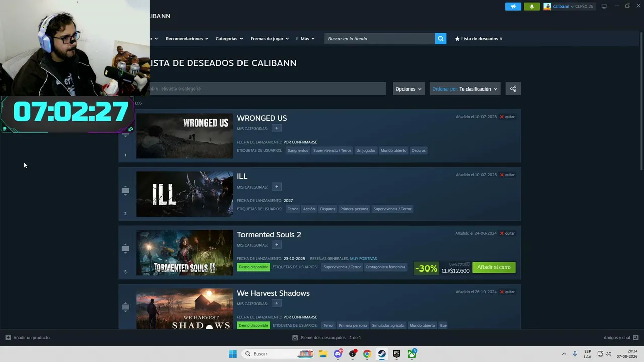
Task: Add a category plus for WRONGED US
Action: [x=276, y=128]
